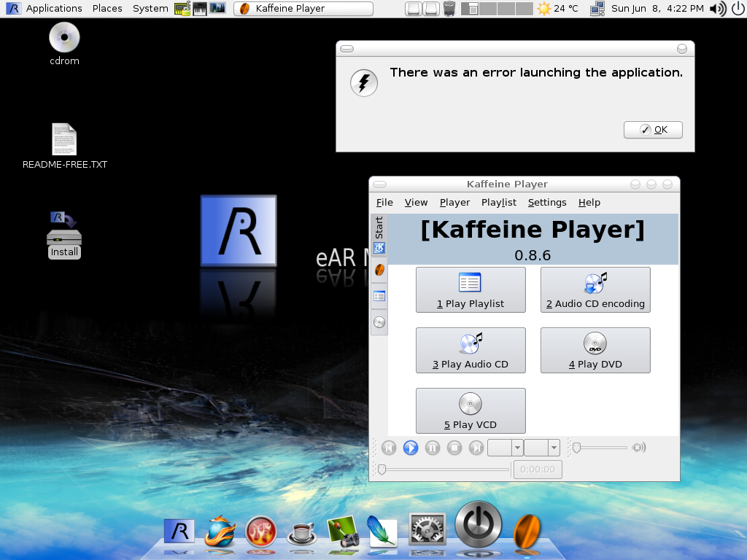The image size is (747, 560).
Task: Stop playback in Kaffeine
Action: tap(454, 448)
